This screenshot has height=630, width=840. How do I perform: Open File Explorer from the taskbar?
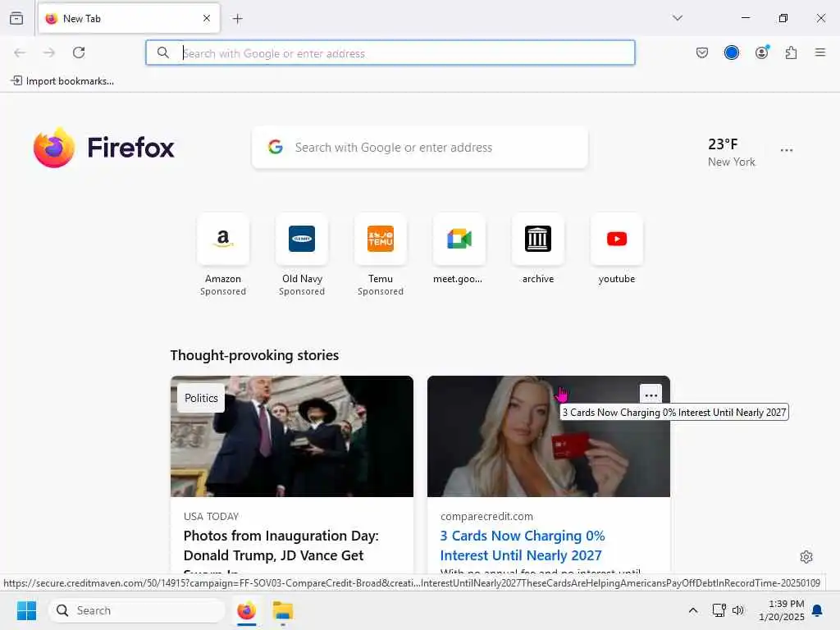tap(283, 610)
